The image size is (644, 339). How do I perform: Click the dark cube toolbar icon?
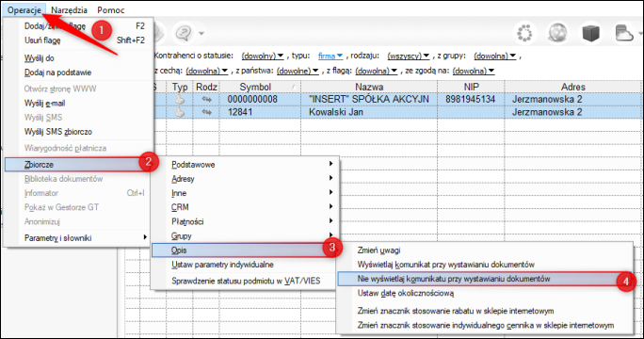point(590,33)
